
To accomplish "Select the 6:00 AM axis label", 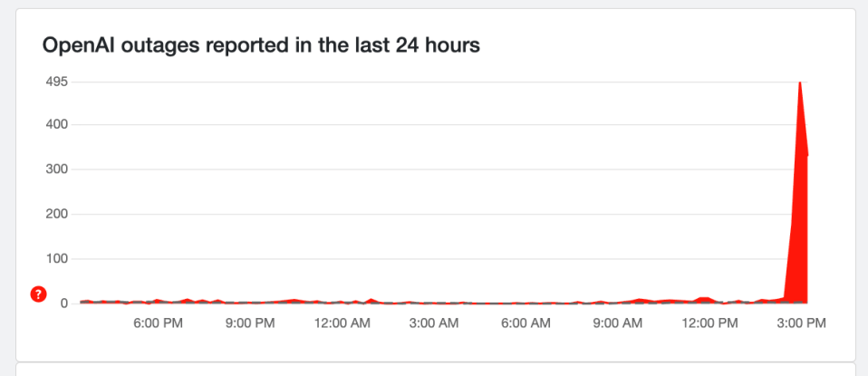I will [x=526, y=323].
